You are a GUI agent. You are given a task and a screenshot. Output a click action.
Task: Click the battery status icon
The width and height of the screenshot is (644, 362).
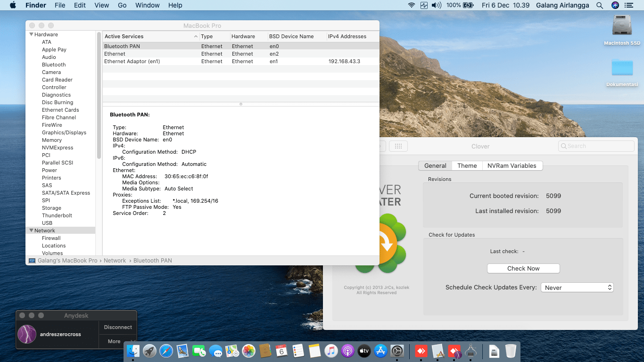tap(468, 5)
